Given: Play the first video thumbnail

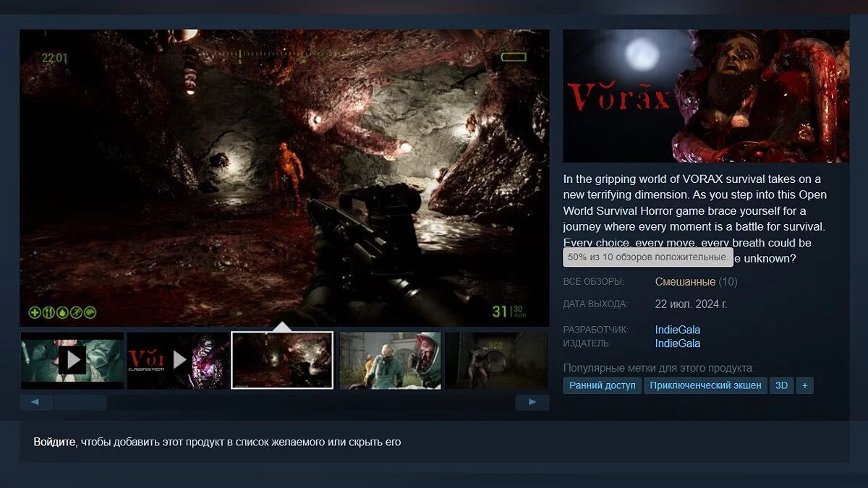Looking at the screenshot, I should point(72,360).
